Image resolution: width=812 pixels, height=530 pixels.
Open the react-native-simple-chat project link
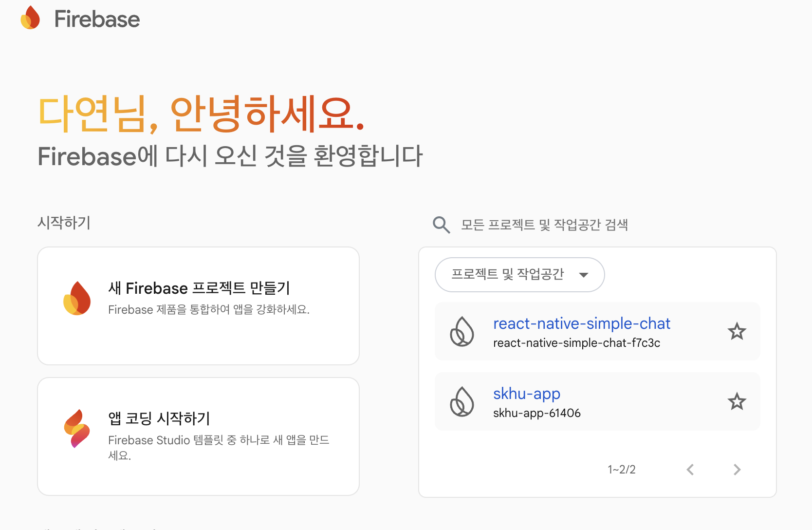click(581, 323)
